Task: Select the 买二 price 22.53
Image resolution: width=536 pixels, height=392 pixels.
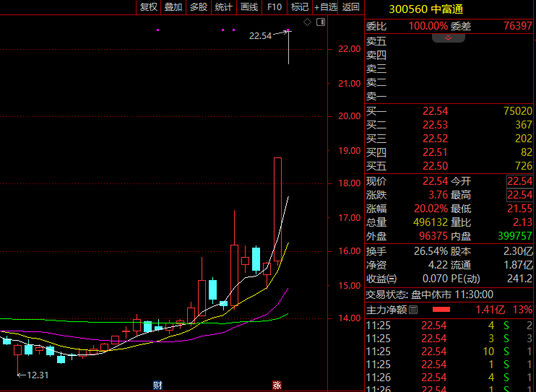Action: point(435,125)
